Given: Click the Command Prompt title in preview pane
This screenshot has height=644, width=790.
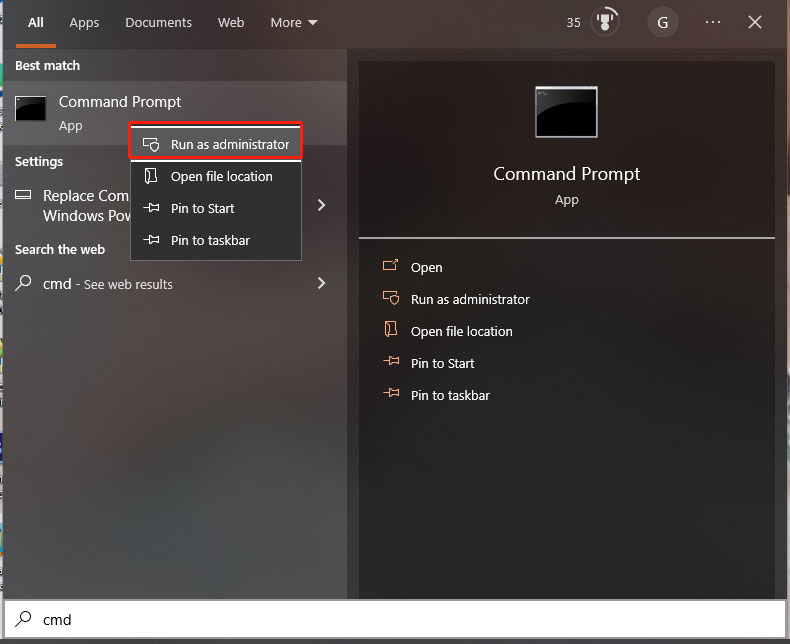Looking at the screenshot, I should (566, 174).
